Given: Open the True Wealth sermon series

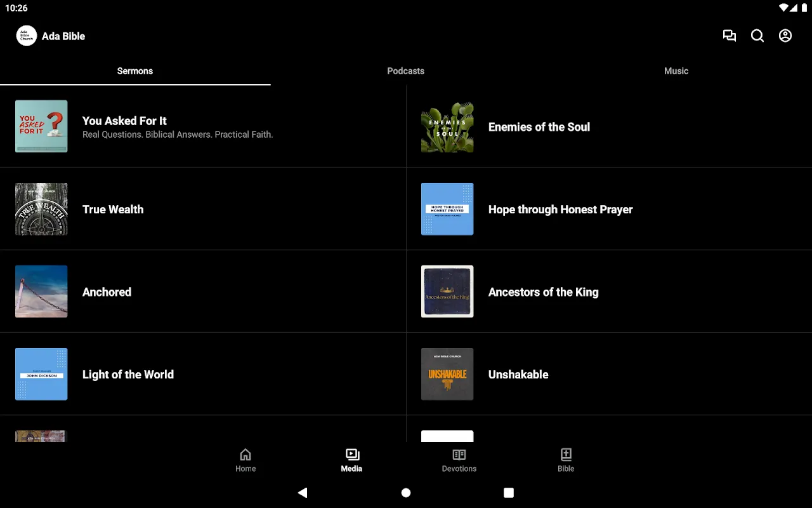Looking at the screenshot, I should pyautogui.click(x=113, y=210).
